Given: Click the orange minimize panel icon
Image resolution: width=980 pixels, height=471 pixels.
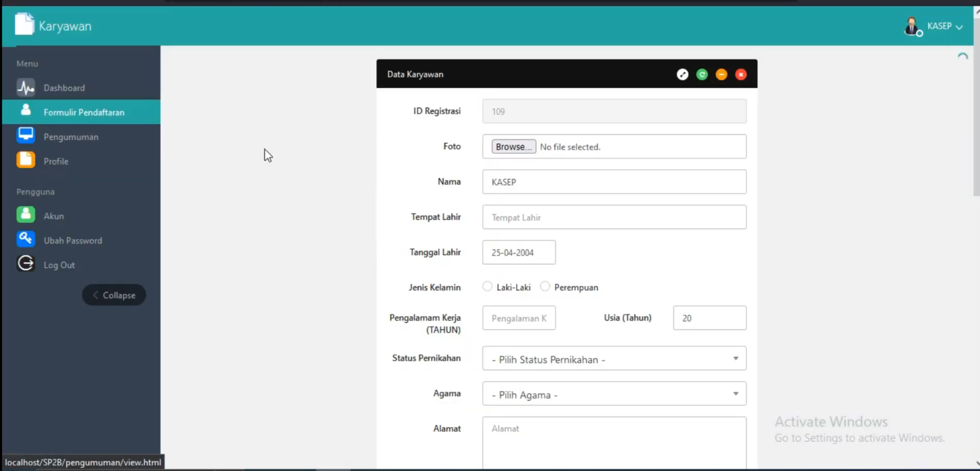Looking at the screenshot, I should pyautogui.click(x=721, y=74).
